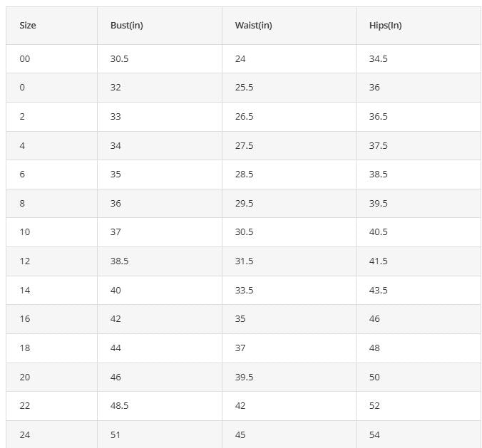
Task: Select the 54 hips value for size 24
Action: pos(374,434)
